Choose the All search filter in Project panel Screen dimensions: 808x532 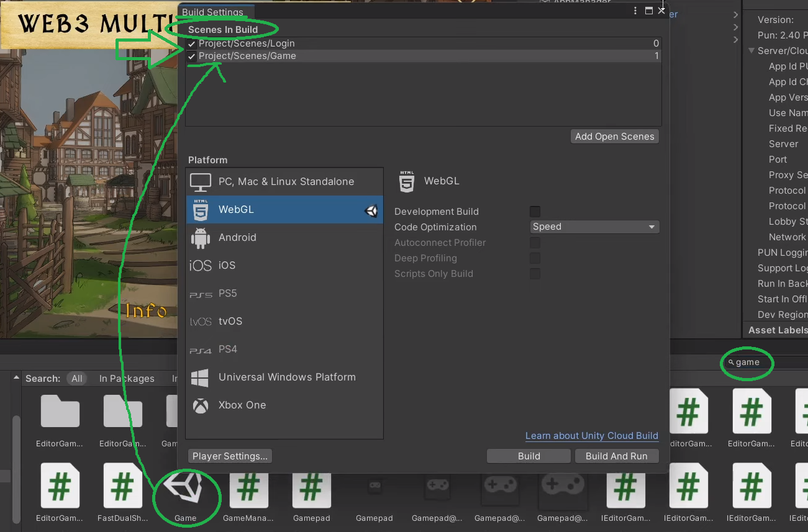pos(77,379)
